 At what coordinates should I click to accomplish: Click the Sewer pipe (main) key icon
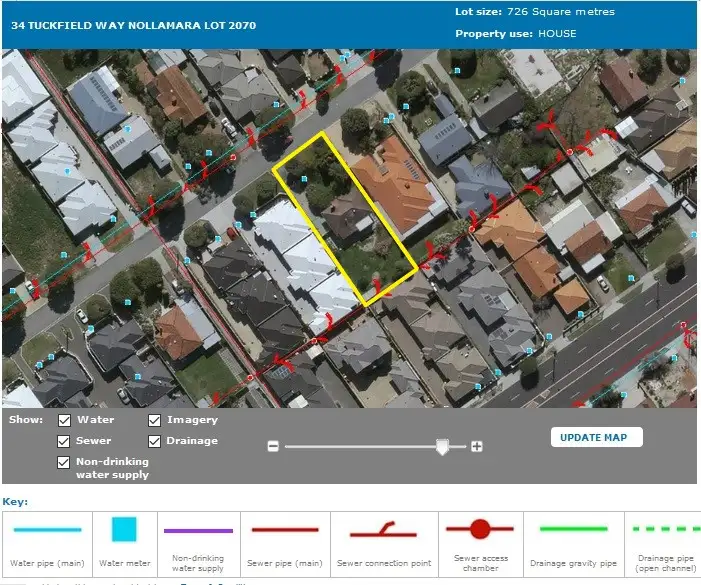pos(285,530)
